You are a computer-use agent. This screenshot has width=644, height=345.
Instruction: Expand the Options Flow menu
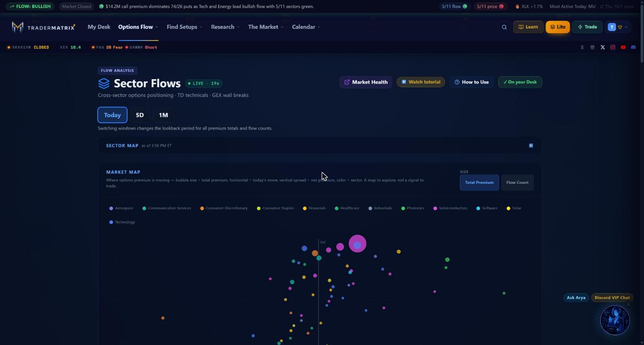click(x=138, y=27)
